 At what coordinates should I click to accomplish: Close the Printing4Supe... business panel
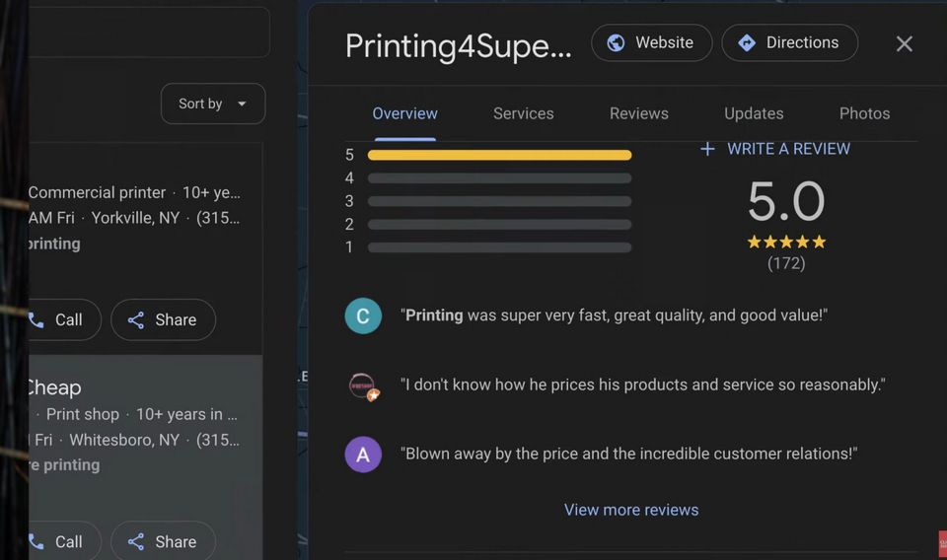pyautogui.click(x=905, y=43)
